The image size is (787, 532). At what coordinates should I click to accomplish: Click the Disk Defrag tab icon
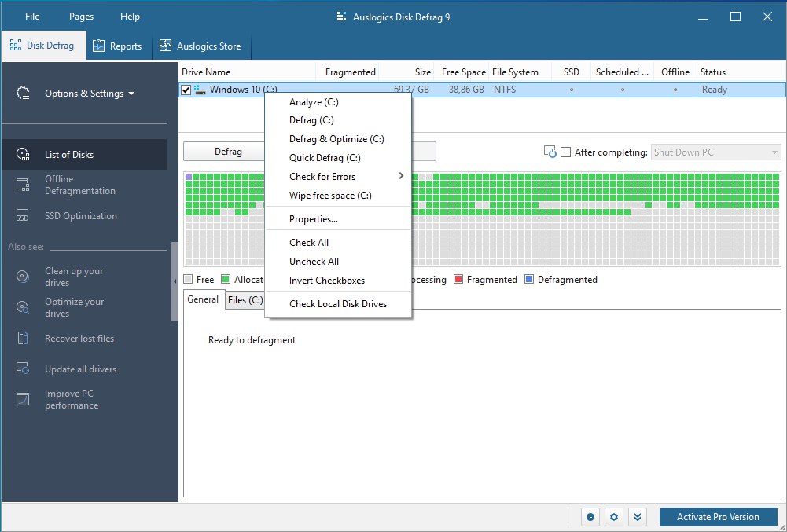click(16, 45)
